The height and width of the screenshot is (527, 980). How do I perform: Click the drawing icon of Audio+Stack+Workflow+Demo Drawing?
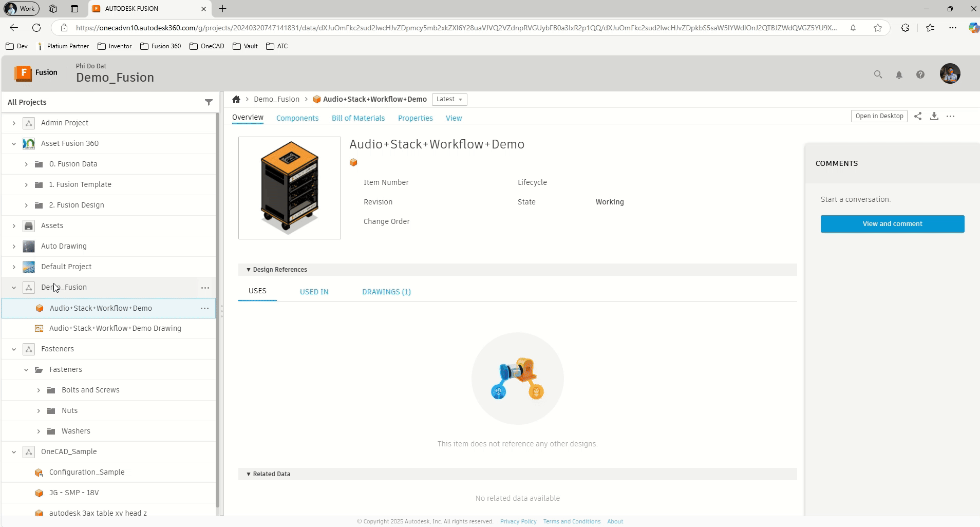coord(39,328)
